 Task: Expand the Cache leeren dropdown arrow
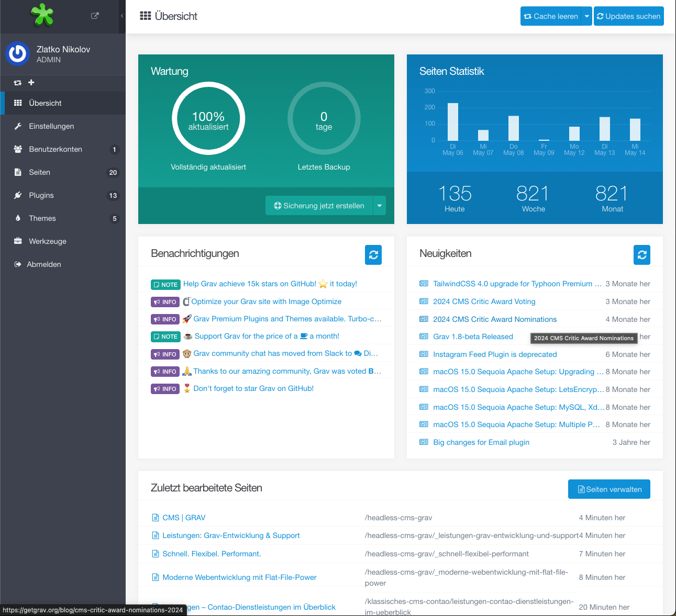(587, 16)
